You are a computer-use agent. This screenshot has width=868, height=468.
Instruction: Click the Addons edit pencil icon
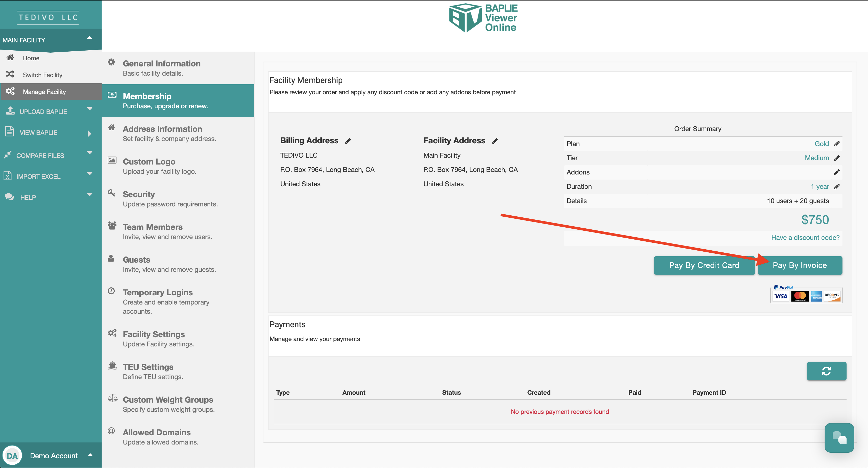point(837,172)
